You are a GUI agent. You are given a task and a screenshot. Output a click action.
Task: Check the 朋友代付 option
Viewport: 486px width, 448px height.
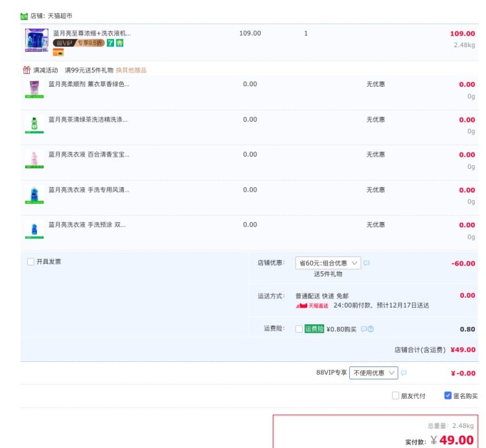pos(395,396)
